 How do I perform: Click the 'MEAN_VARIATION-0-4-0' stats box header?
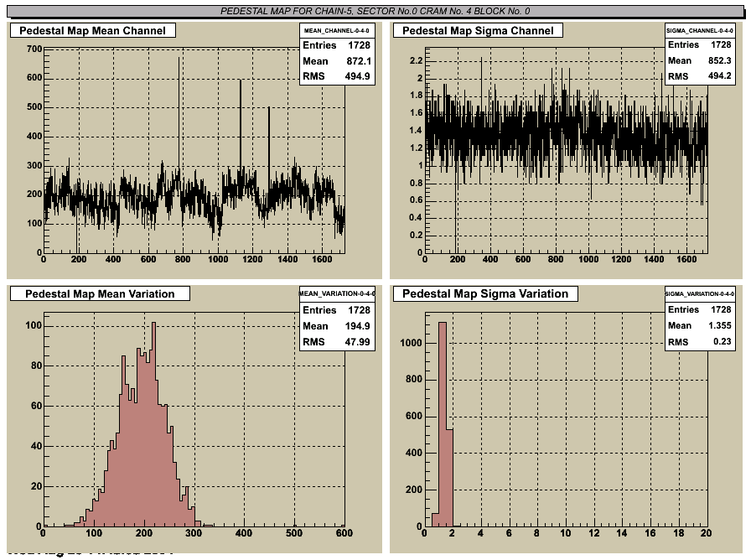(337, 293)
